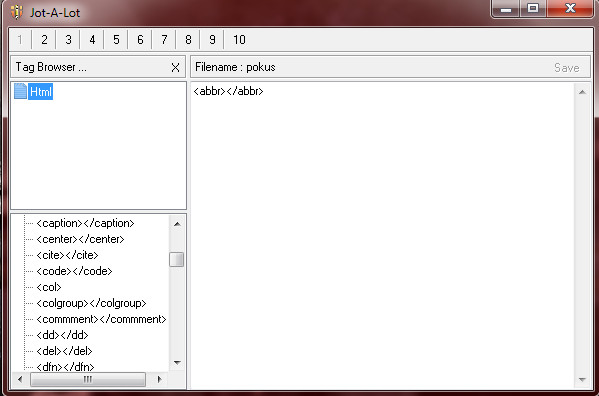Minimize the Jot-A-Lot window
The height and width of the screenshot is (396, 599).
[506, 9]
